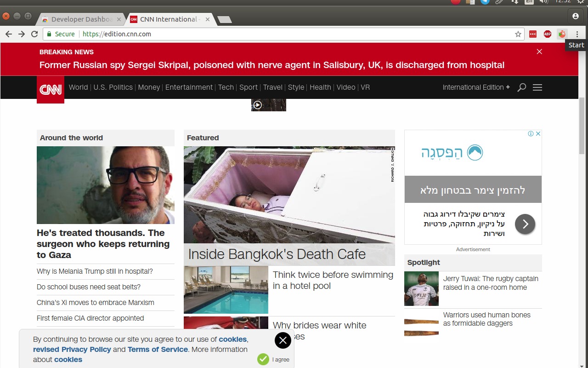Open the World section in navigation
The image size is (588, 368).
78,87
